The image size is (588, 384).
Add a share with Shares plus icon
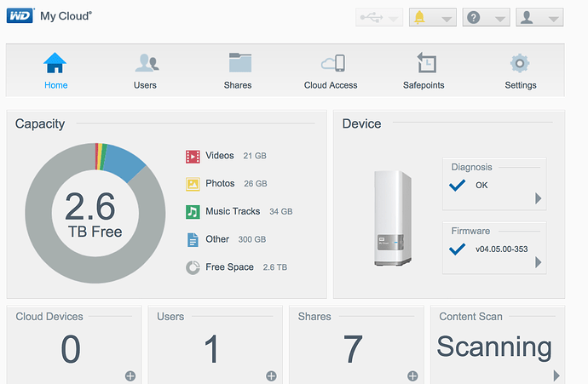point(412,375)
